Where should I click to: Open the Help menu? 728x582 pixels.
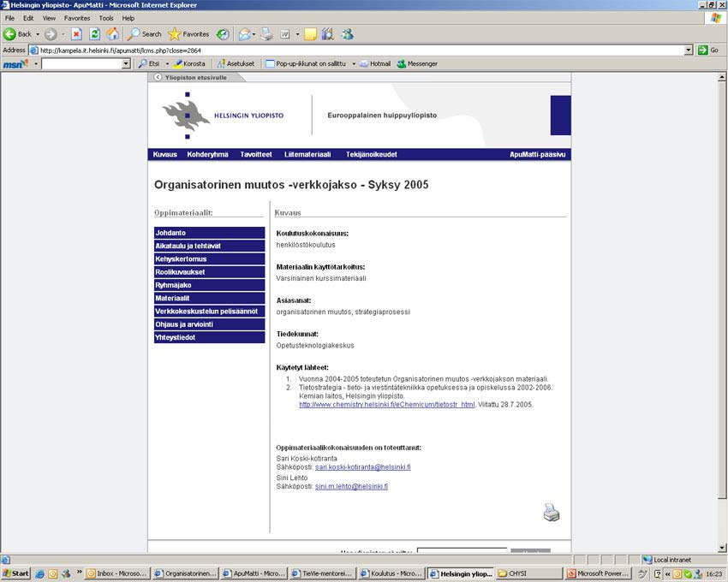[128, 18]
